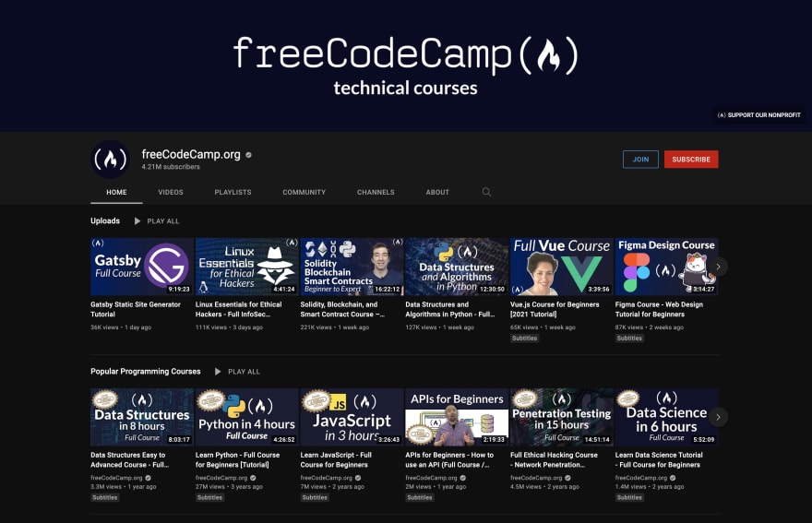Viewport: 812px width, 523px height.
Task: Click freeCodeCamp.org channel link under Learn Python video
Action: (x=221, y=478)
